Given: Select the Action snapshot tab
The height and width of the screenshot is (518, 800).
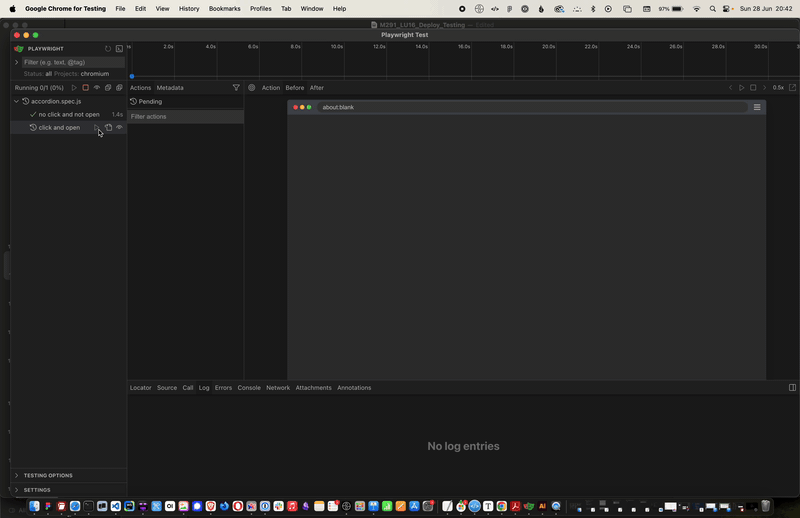Looking at the screenshot, I should point(271,88).
